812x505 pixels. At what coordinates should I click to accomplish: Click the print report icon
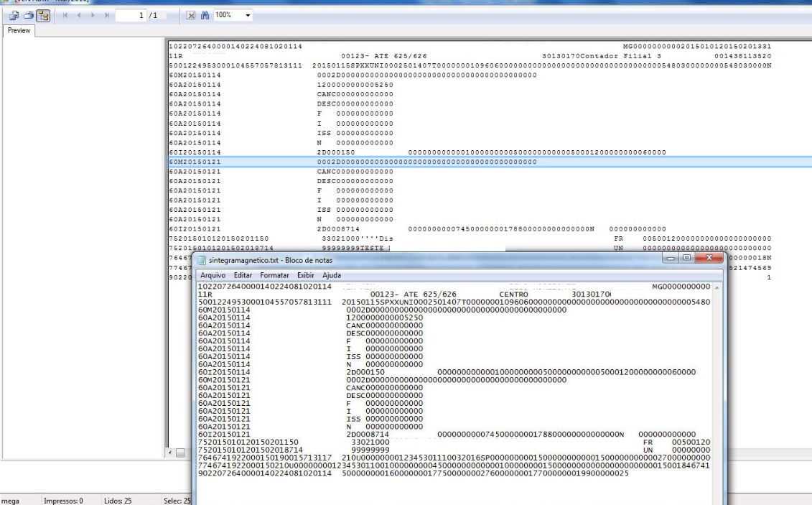[x=29, y=15]
